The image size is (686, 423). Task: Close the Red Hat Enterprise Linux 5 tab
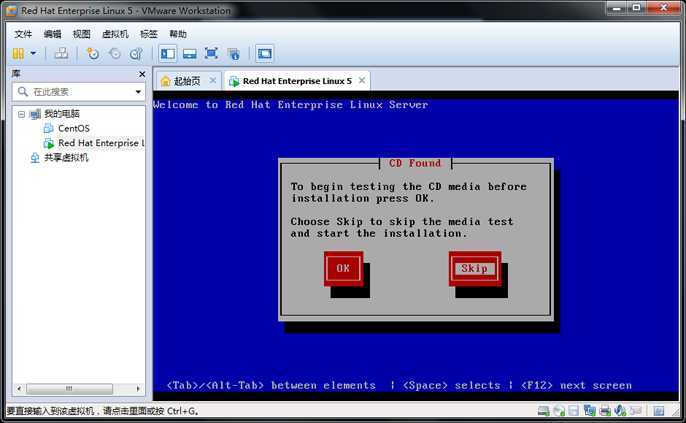362,80
